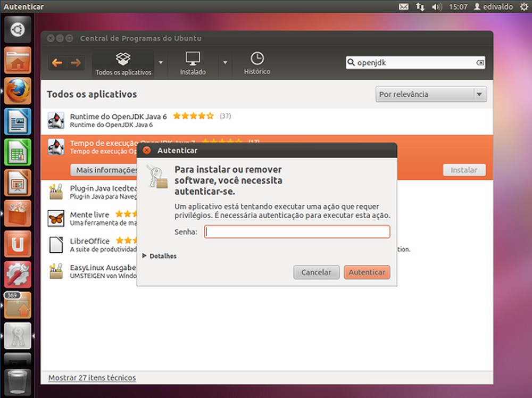Screen dimensions: 532x398
Task: Open Firefox from the launcher
Action: click(18, 90)
